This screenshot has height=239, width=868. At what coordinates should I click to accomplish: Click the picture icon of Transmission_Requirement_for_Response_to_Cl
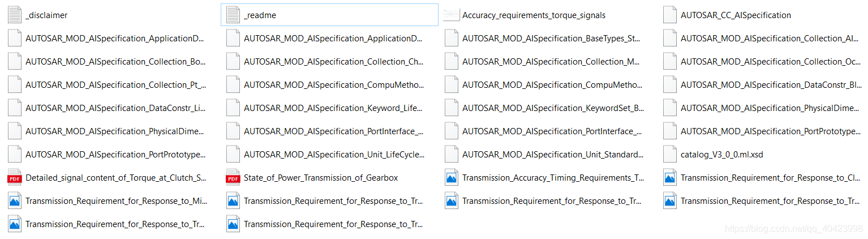tap(670, 178)
